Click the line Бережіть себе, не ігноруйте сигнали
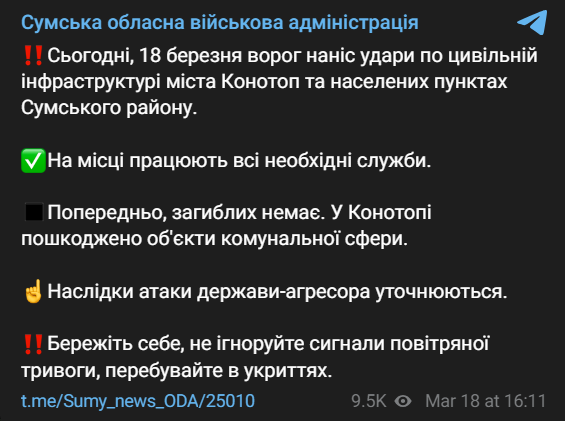The image size is (565, 421). click(x=268, y=344)
